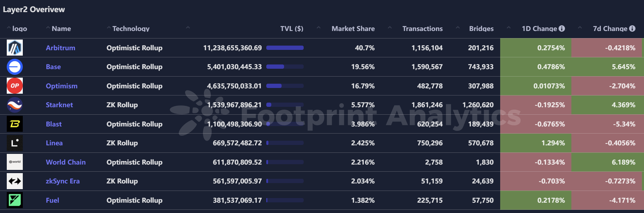Image resolution: width=644 pixels, height=213 pixels.
Task: Click the Starknet name link
Action: [x=59, y=105]
